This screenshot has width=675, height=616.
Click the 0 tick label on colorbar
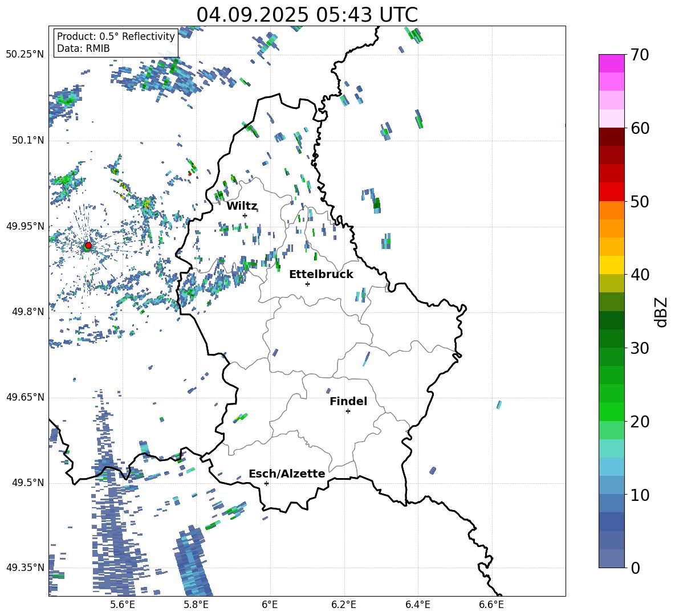pyautogui.click(x=635, y=568)
